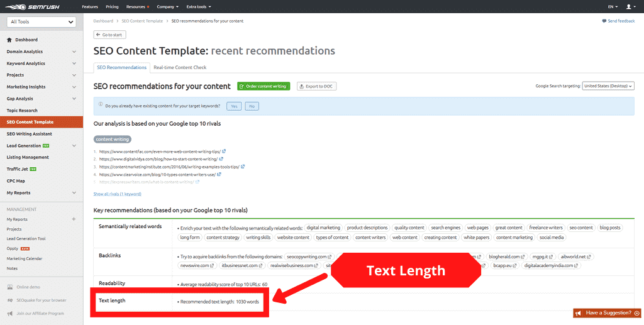This screenshot has height=325, width=644.
Task: Click the Dashboard home icon
Action: [9, 40]
